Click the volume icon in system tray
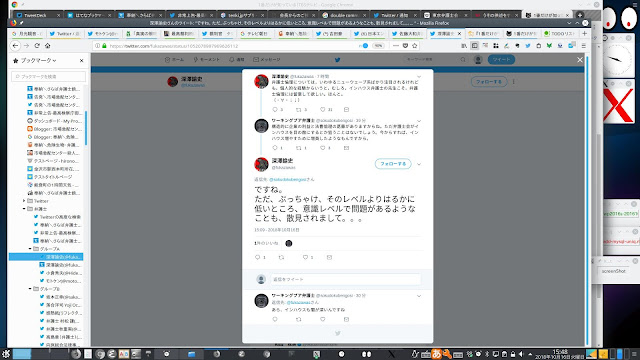 (x=521, y=354)
